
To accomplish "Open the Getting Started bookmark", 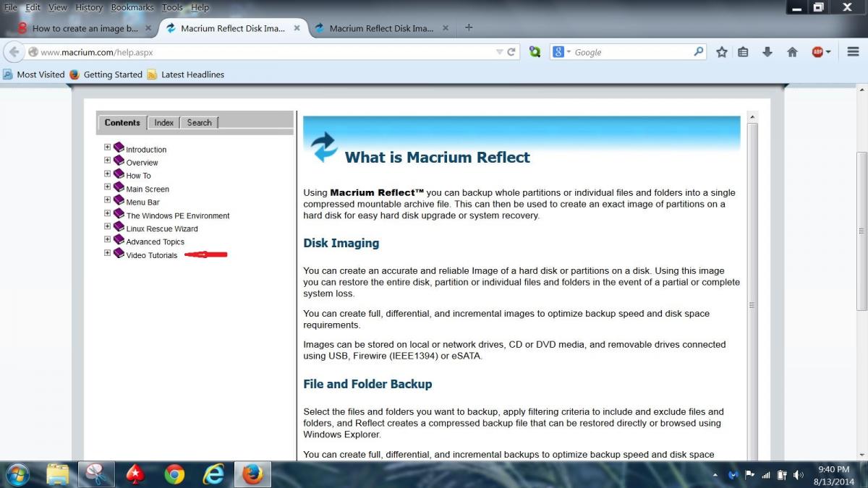I will [x=106, y=74].
